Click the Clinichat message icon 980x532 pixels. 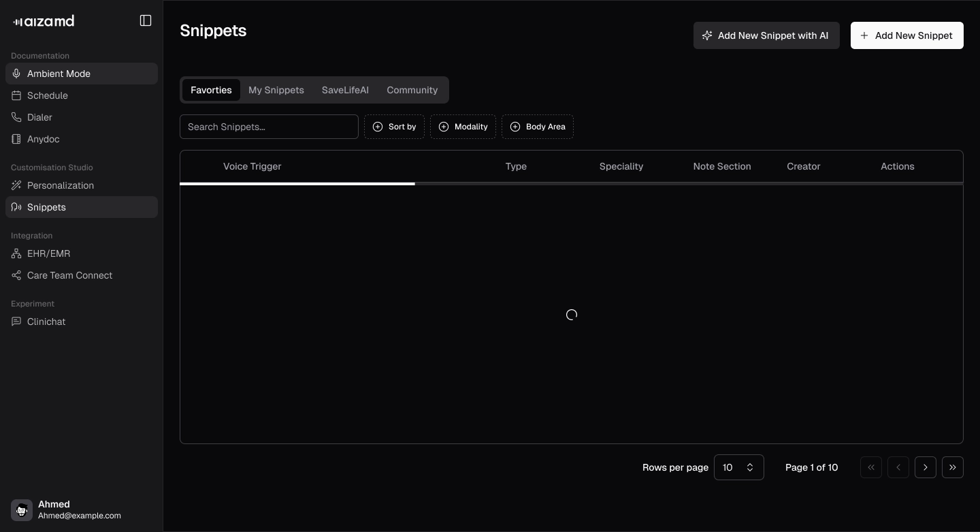(16, 322)
